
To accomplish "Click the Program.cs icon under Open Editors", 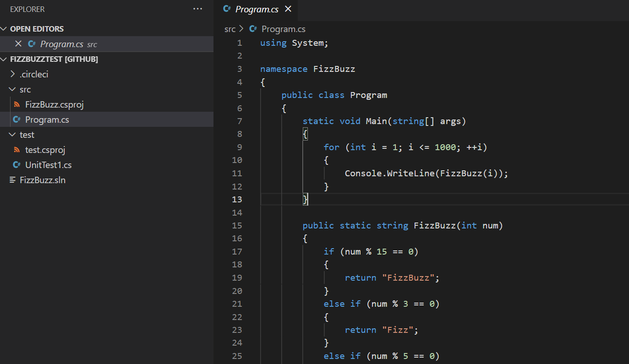I will [32, 44].
